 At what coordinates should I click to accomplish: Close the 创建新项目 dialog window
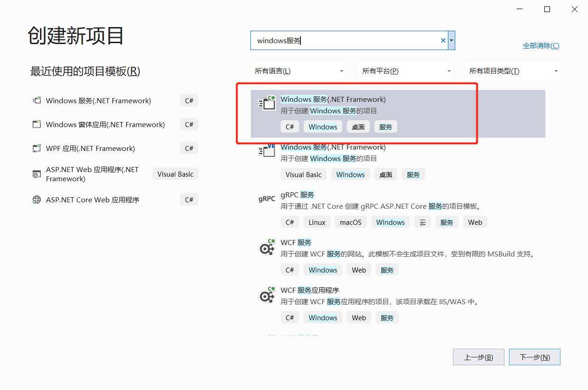point(574,9)
